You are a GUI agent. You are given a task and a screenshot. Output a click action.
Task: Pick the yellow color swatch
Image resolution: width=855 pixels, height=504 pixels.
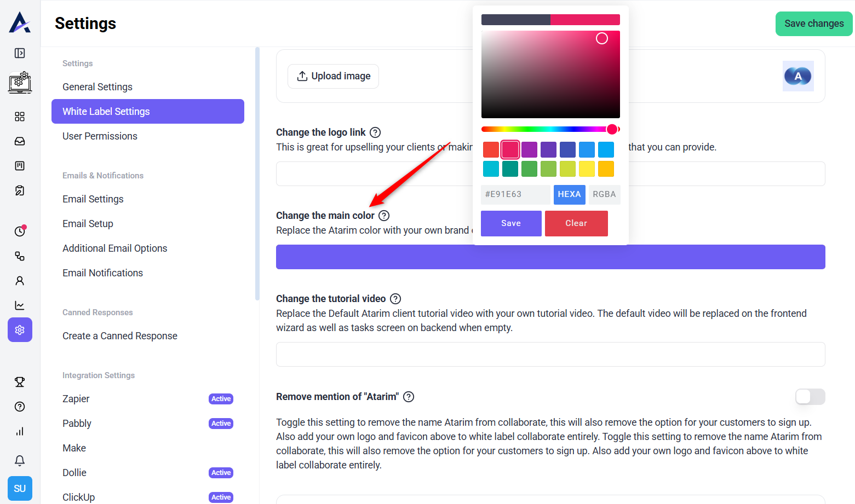(x=587, y=169)
